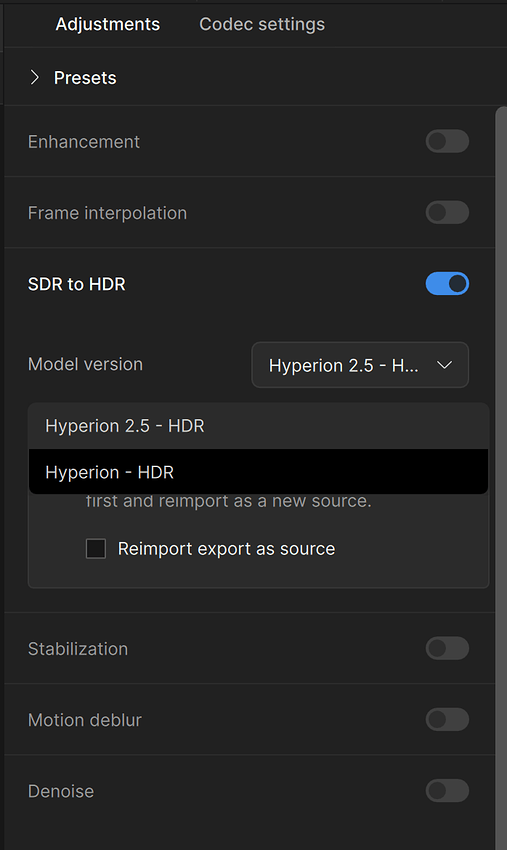Click the panel's vertical scrollbar

pyautogui.click(x=501, y=477)
